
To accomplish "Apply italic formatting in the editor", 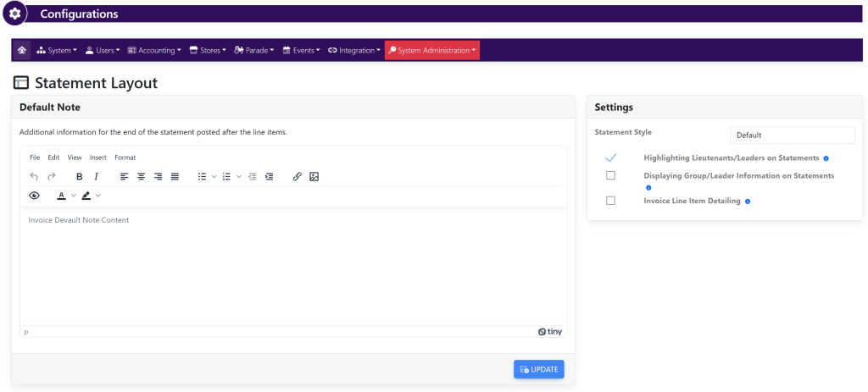I will coord(97,176).
